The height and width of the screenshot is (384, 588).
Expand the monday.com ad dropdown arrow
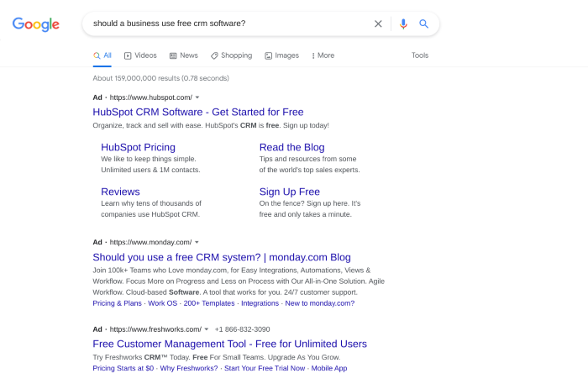(x=197, y=242)
